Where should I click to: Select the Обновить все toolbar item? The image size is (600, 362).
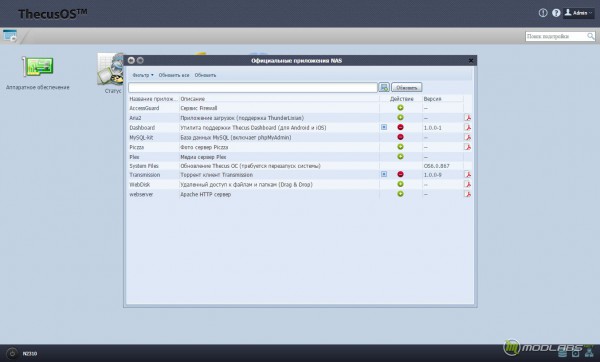coord(174,75)
